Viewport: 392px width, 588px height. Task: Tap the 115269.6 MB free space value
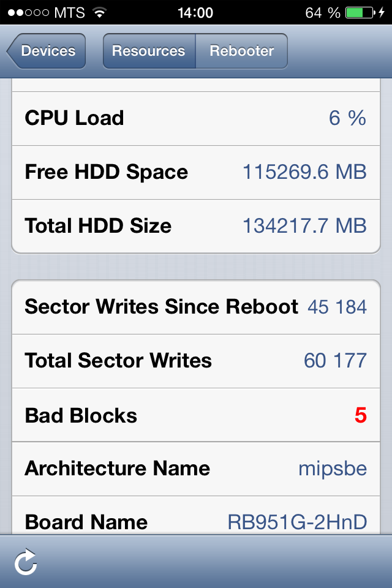(x=304, y=172)
